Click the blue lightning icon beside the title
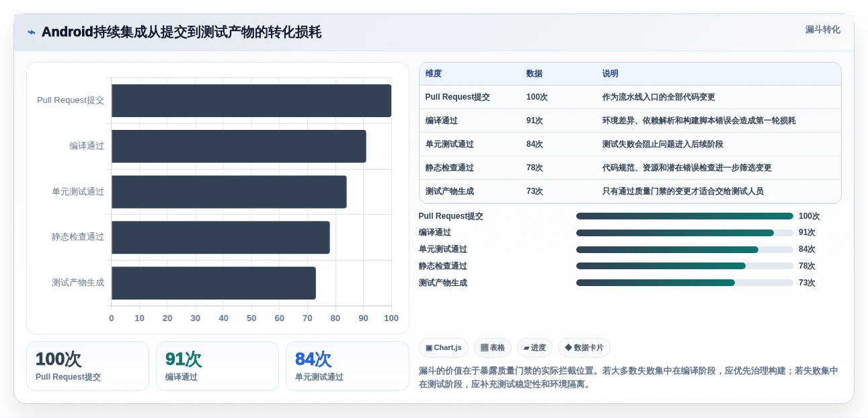 click(32, 32)
